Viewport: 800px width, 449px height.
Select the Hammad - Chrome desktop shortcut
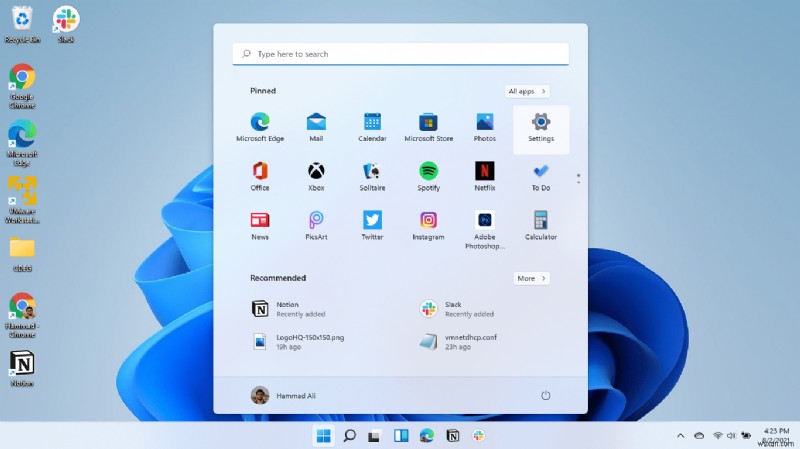22,315
